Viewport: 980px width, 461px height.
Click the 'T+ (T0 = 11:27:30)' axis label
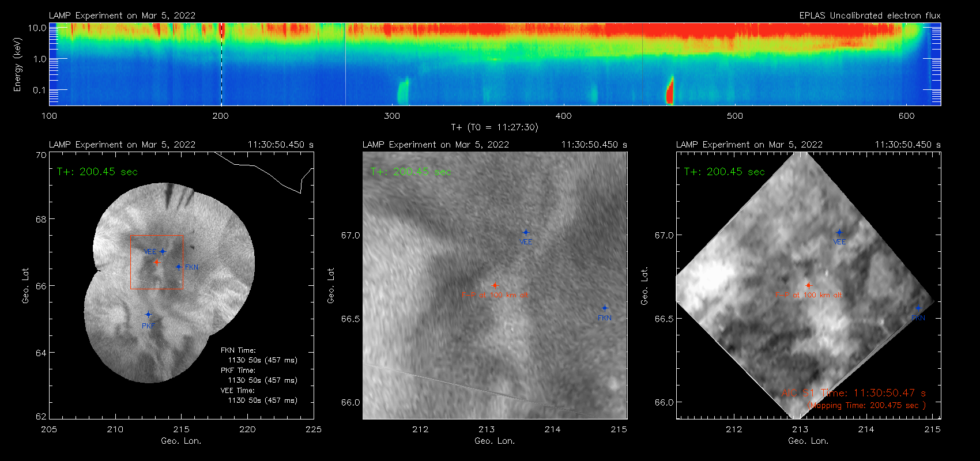point(495,127)
